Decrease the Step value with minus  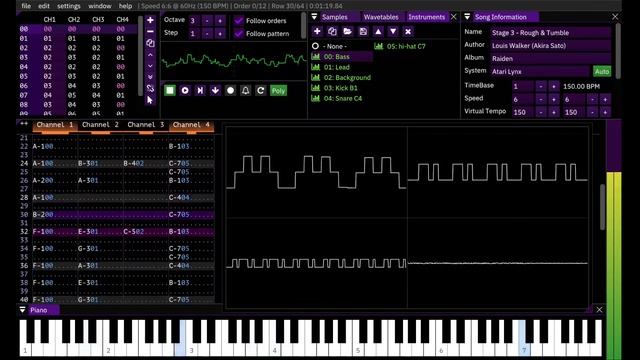coord(207,33)
